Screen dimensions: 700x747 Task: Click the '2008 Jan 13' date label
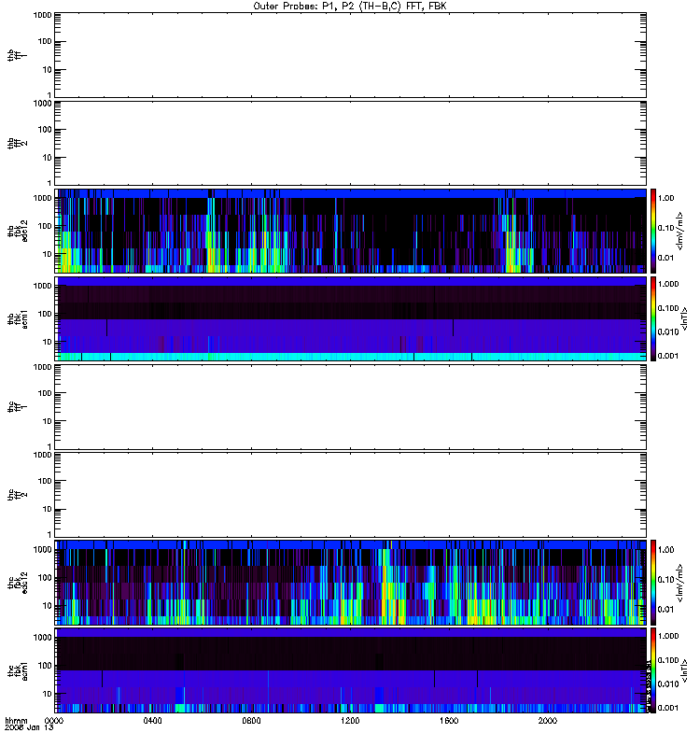point(29,728)
